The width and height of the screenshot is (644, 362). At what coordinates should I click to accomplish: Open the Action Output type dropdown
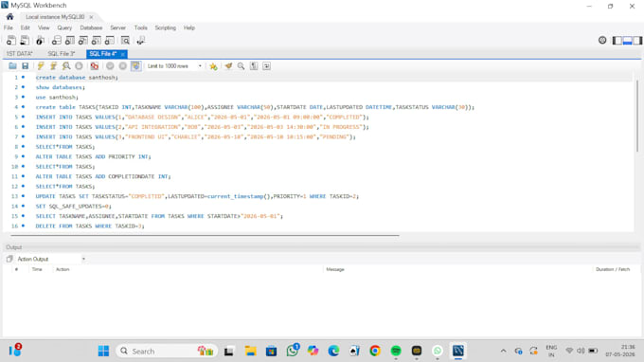(51, 259)
